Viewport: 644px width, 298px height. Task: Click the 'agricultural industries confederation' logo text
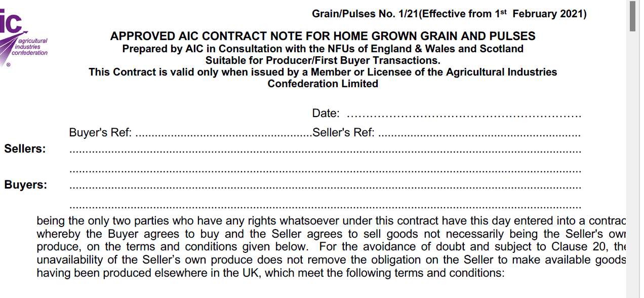pyautogui.click(x=29, y=47)
